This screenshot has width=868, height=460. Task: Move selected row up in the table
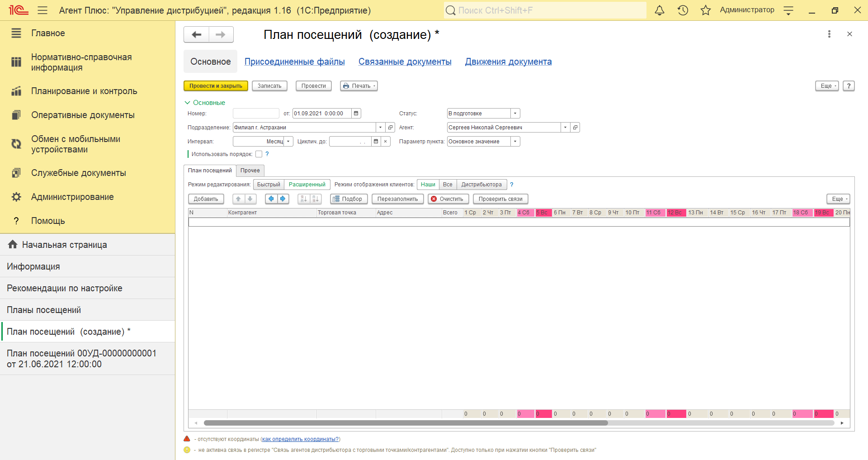click(x=238, y=199)
